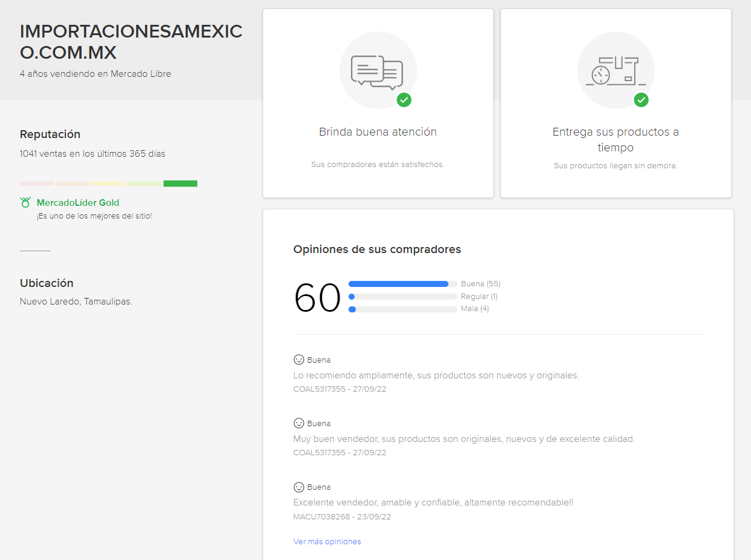Click the orange reputation level segment

pyautogui.click(x=73, y=183)
